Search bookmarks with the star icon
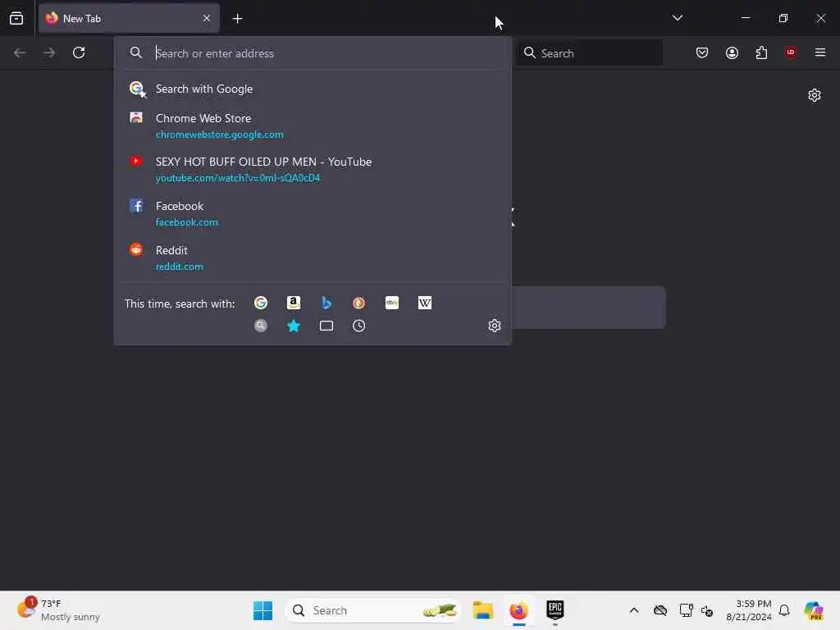This screenshot has width=840, height=630. click(294, 326)
